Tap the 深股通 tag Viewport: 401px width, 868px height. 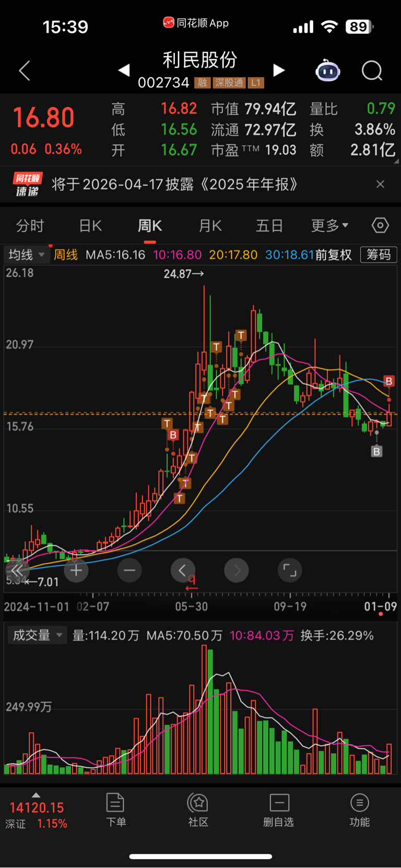[229, 83]
